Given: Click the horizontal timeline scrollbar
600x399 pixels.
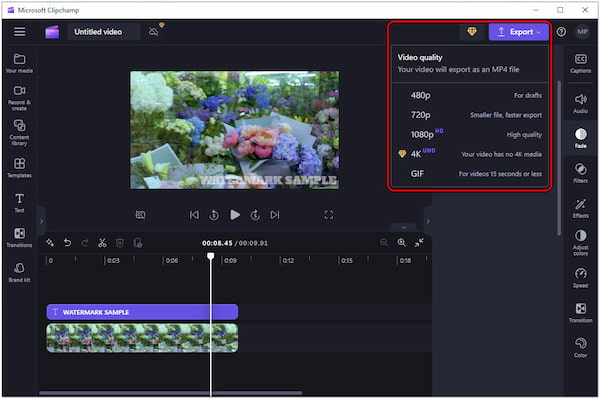Looking at the screenshot, I should [x=170, y=392].
